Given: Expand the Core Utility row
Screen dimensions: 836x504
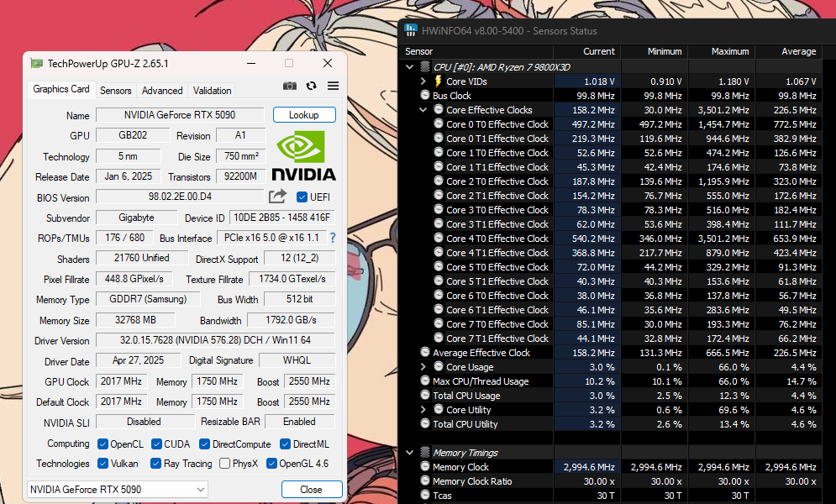Looking at the screenshot, I should pyautogui.click(x=423, y=409).
